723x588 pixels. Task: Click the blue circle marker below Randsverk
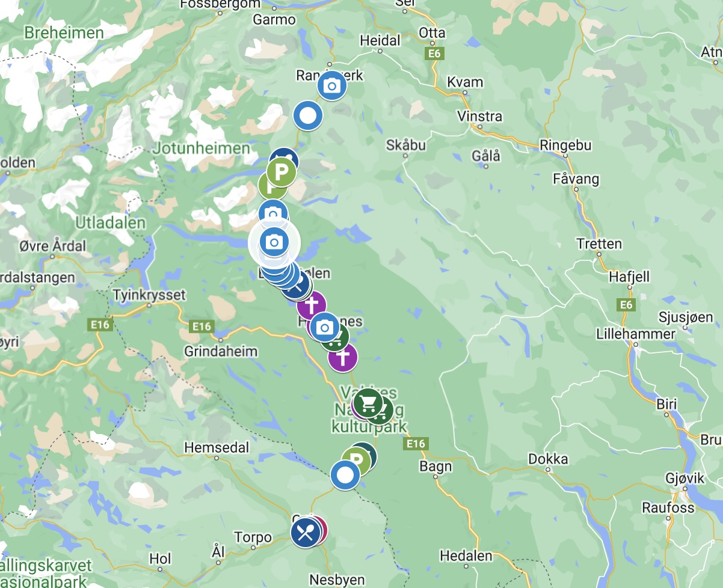pyautogui.click(x=308, y=115)
